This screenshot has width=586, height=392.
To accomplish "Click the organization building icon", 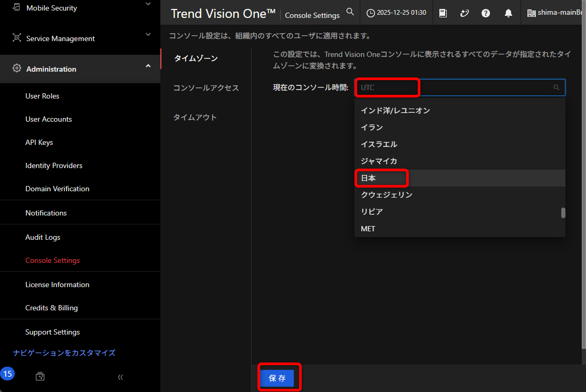I will [x=531, y=14].
